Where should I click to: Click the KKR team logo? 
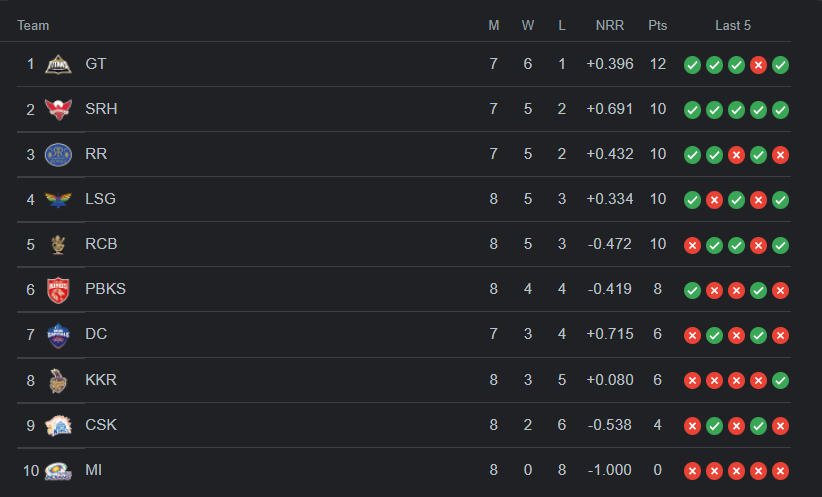click(59, 380)
